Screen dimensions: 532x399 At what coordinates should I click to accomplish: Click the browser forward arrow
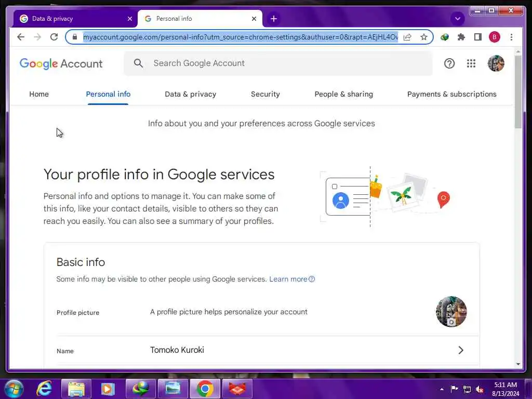pyautogui.click(x=37, y=37)
